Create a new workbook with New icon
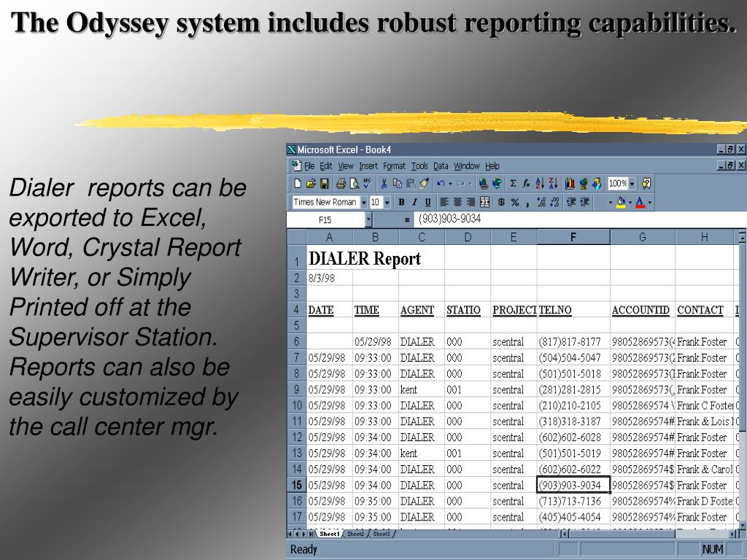Viewport: 747px width, 560px height. tap(298, 183)
